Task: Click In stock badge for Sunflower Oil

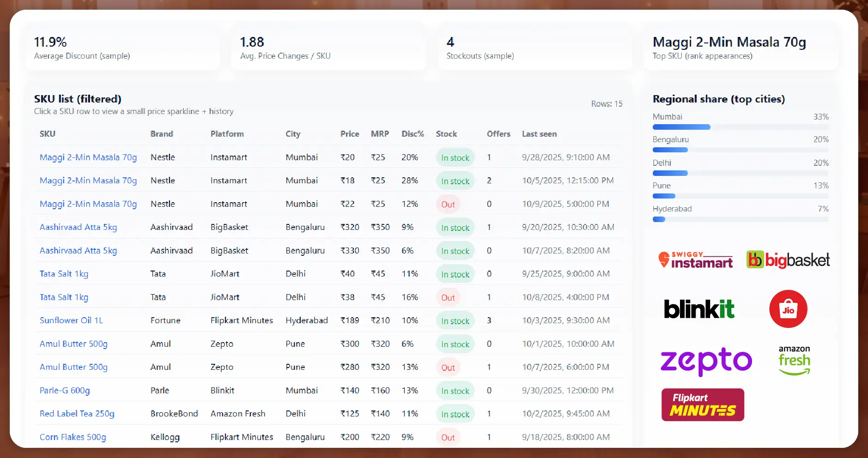Action: point(455,321)
